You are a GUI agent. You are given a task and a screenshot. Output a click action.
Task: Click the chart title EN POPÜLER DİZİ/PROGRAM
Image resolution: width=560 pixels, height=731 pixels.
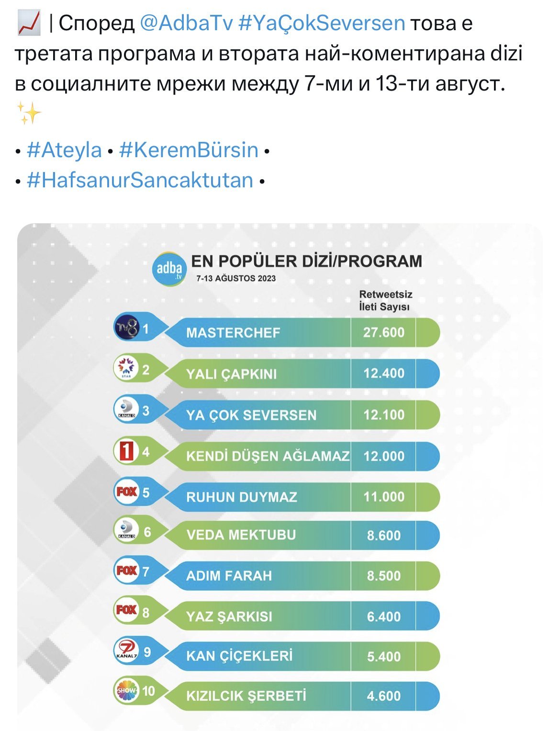307,262
